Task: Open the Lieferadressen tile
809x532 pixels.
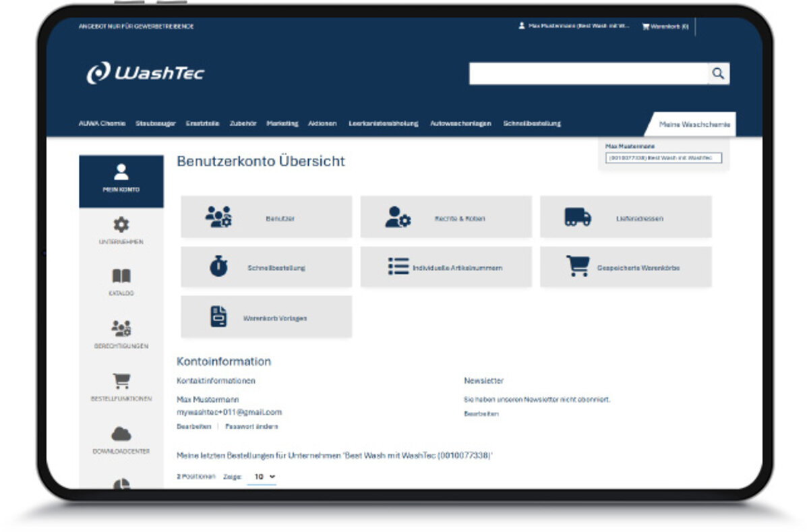Action: point(626,217)
